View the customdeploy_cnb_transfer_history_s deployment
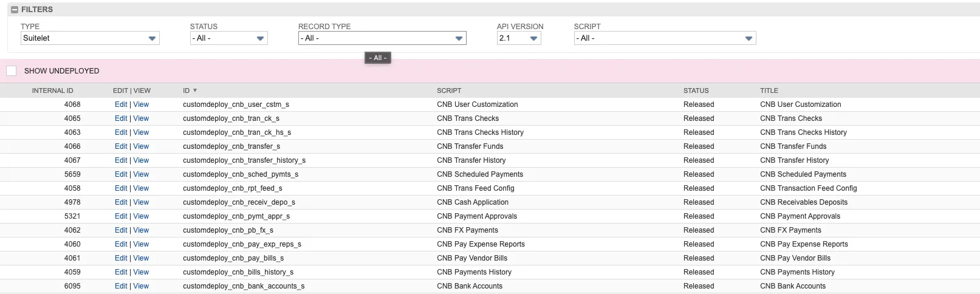The image size is (980, 294). point(141,160)
